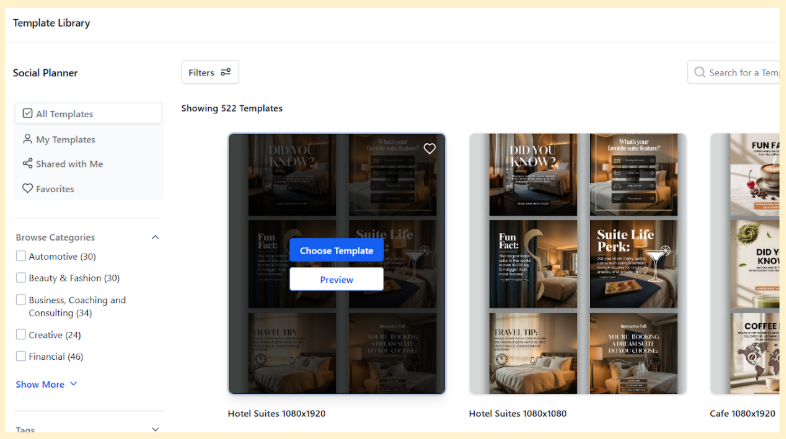Click the Hotel Suites 1080x1920 title text
The width and height of the screenshot is (786, 439).
(277, 413)
